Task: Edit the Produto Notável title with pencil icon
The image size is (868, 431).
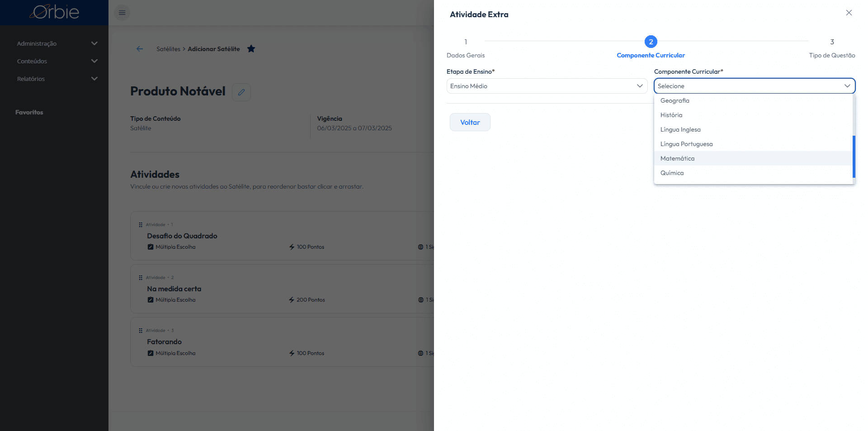Action: click(x=241, y=92)
